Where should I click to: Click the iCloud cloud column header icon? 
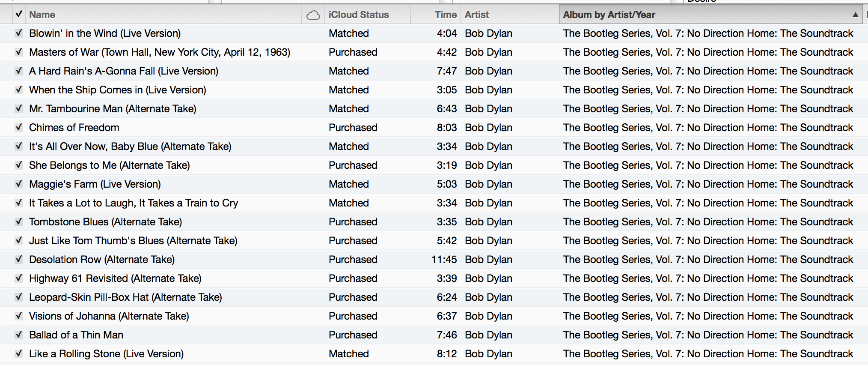pyautogui.click(x=313, y=15)
